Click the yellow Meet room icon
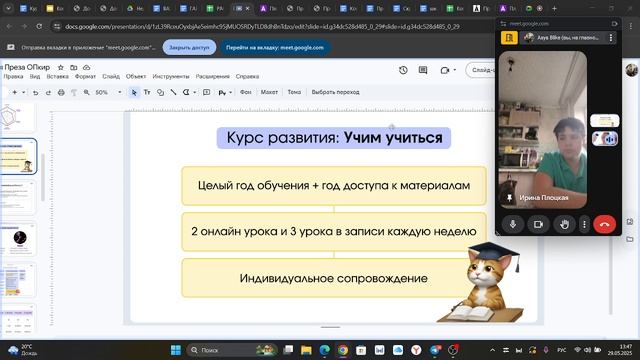640x360 pixels. pos(509,38)
